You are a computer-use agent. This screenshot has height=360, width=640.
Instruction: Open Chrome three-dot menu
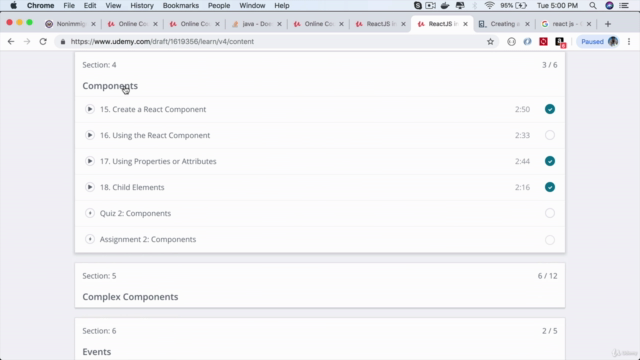(629, 42)
